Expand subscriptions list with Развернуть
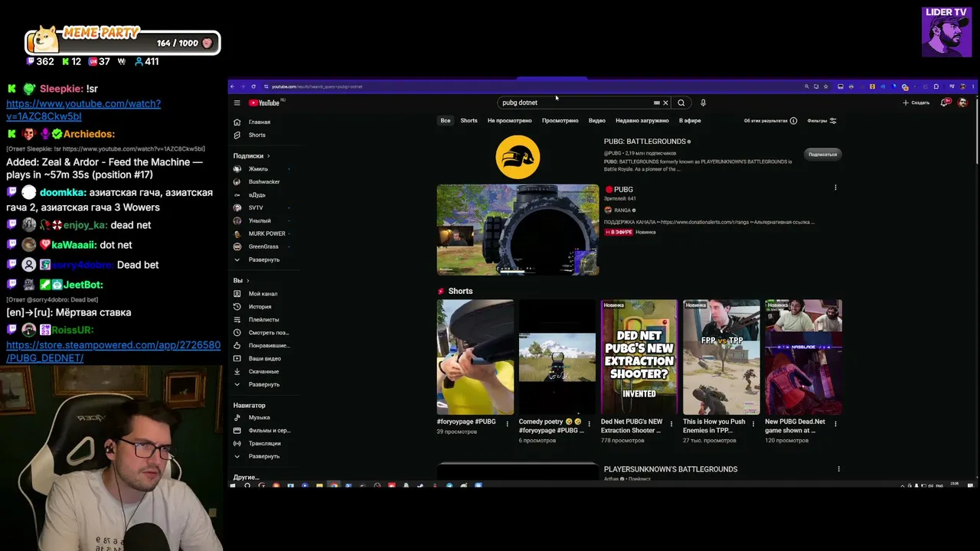The image size is (980, 551). 264,260
